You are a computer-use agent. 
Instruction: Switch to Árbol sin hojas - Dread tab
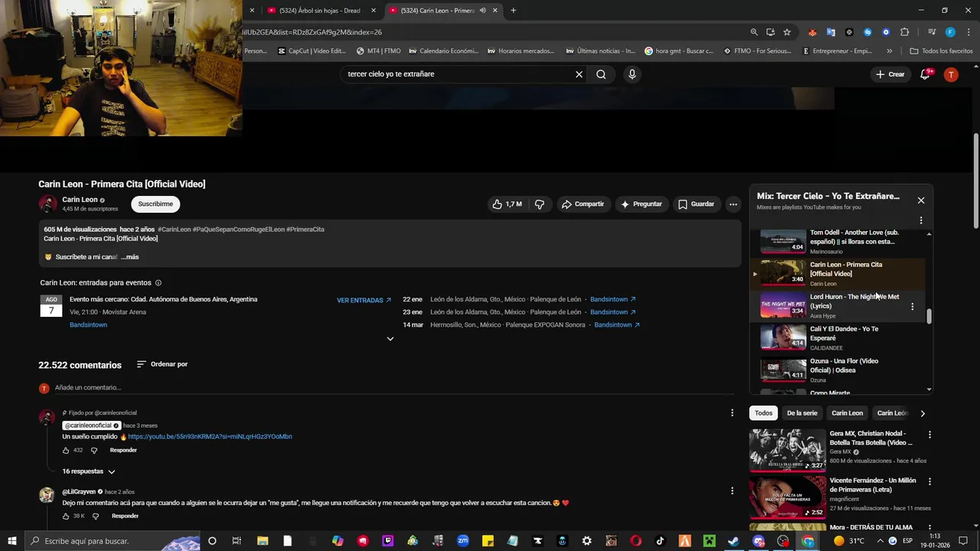pos(318,11)
